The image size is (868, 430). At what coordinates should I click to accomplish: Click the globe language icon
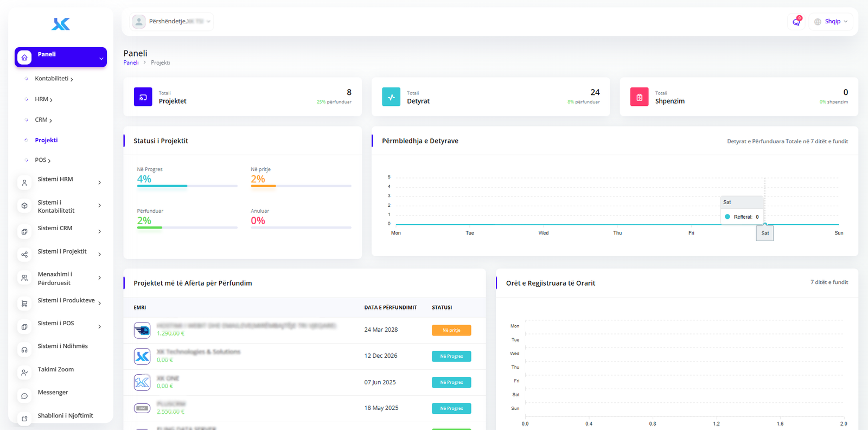[818, 22]
